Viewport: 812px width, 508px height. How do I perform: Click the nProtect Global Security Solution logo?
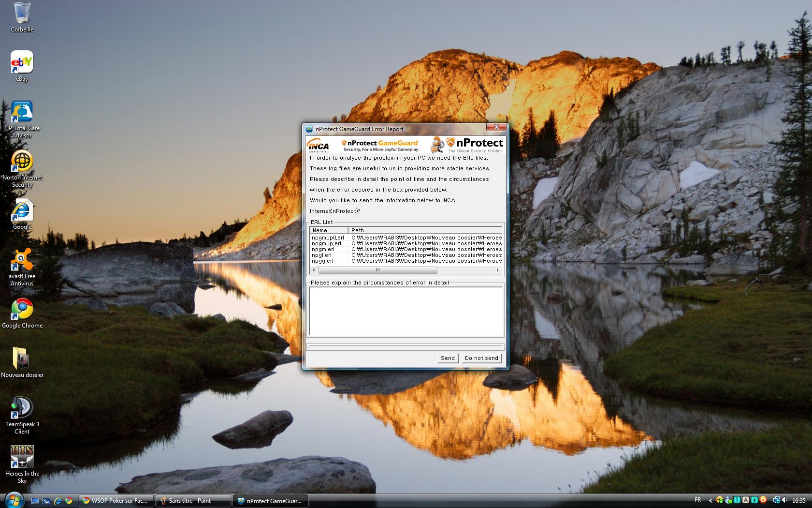point(467,145)
